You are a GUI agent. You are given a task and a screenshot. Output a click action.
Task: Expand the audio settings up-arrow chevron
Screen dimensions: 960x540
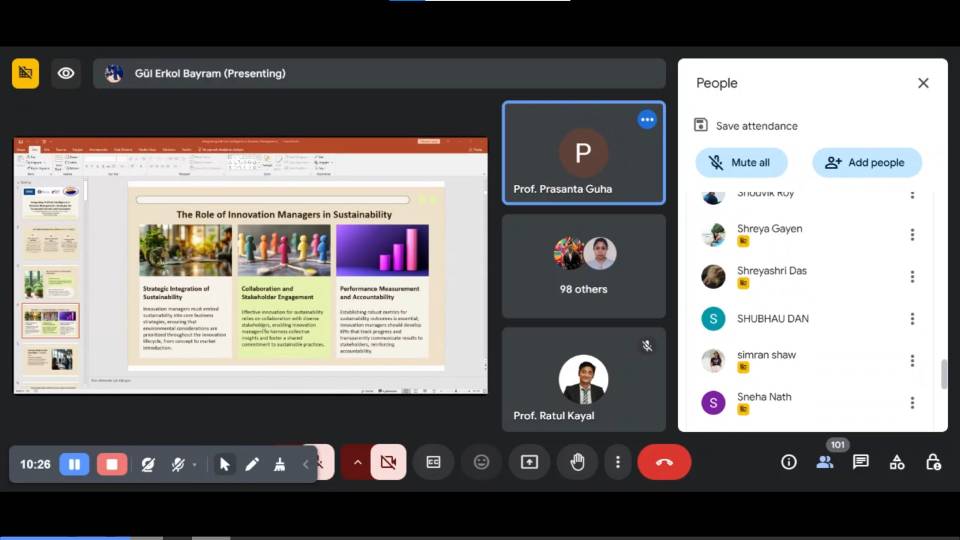click(357, 462)
